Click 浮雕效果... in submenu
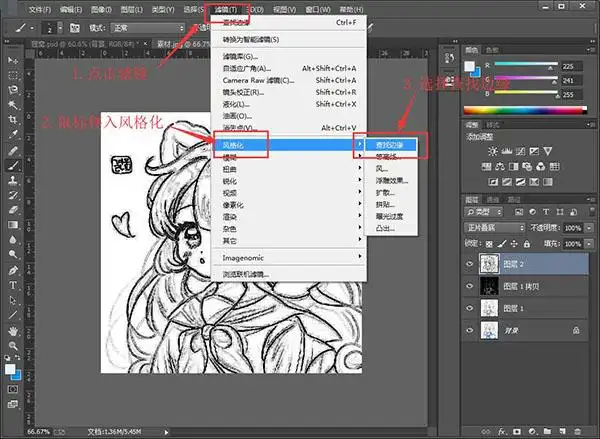This screenshot has height=439, width=600. coord(391,180)
